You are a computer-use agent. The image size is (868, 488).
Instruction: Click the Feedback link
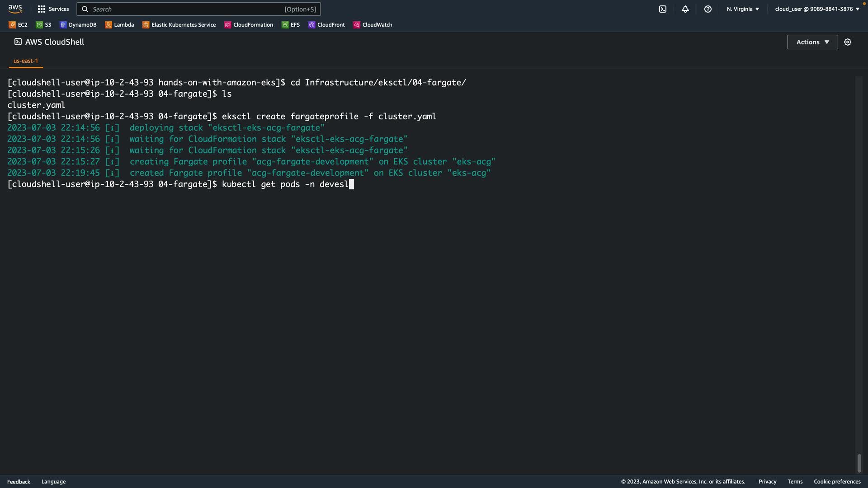point(19,482)
